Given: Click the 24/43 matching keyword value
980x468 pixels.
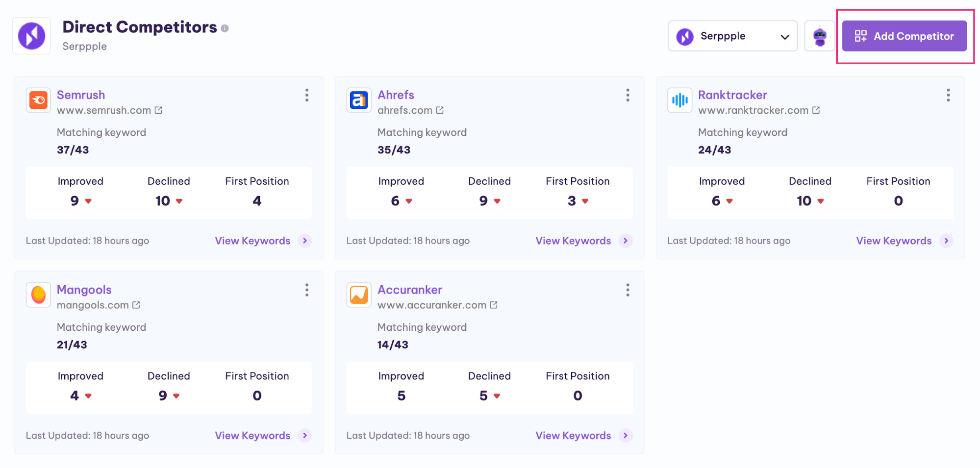Looking at the screenshot, I should [x=714, y=150].
